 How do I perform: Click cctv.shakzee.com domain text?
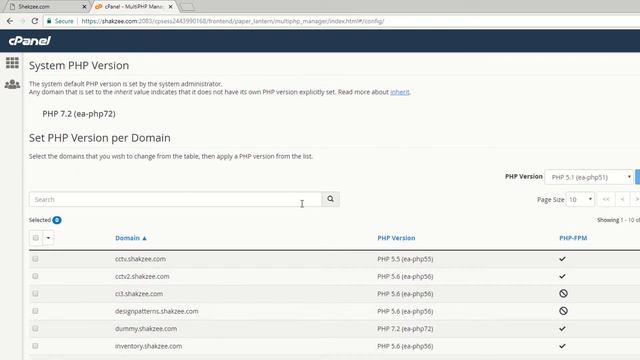140,259
